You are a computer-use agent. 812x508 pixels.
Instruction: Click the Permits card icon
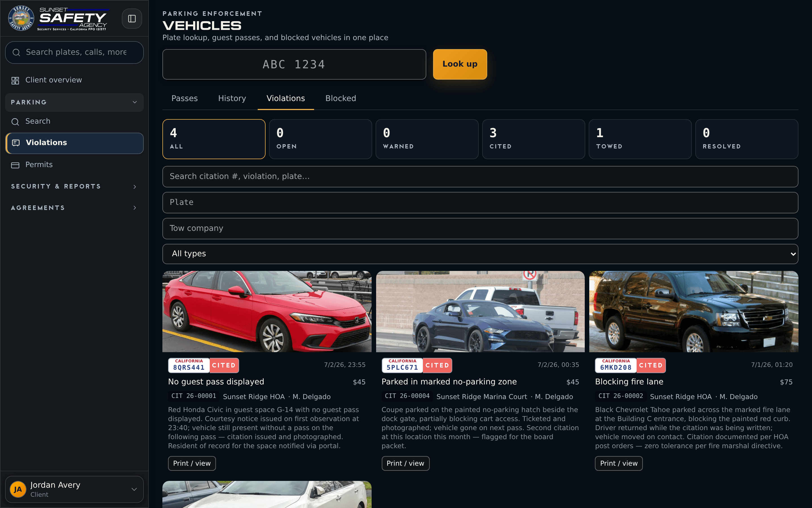coord(15,165)
